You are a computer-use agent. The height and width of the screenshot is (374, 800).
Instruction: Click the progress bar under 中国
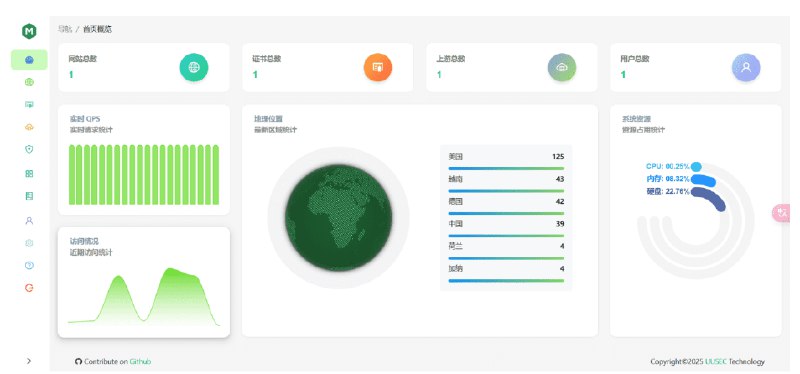click(x=506, y=236)
